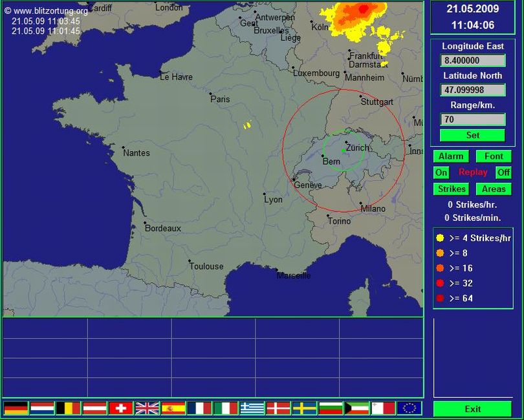This screenshot has width=524, height=420.
Task: Choose the Sweden flag icon
Action: 304,408
